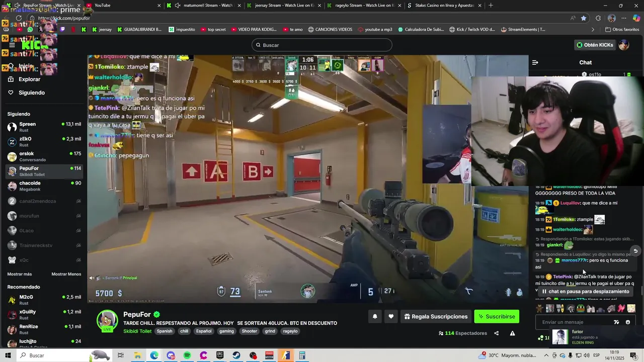
Task: Open the CANCIONES VIDEOS bookmark
Action: [330, 30]
